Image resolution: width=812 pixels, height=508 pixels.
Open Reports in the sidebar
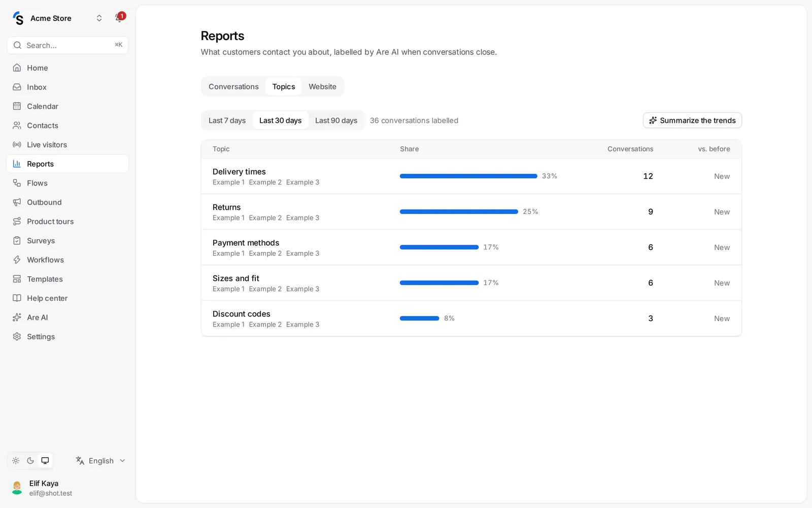point(67,164)
